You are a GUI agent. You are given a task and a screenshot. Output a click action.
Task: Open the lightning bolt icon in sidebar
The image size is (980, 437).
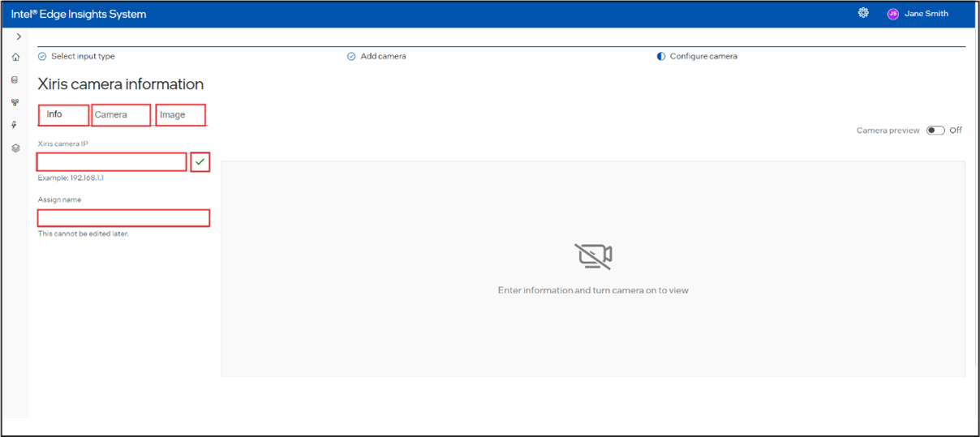[15, 126]
